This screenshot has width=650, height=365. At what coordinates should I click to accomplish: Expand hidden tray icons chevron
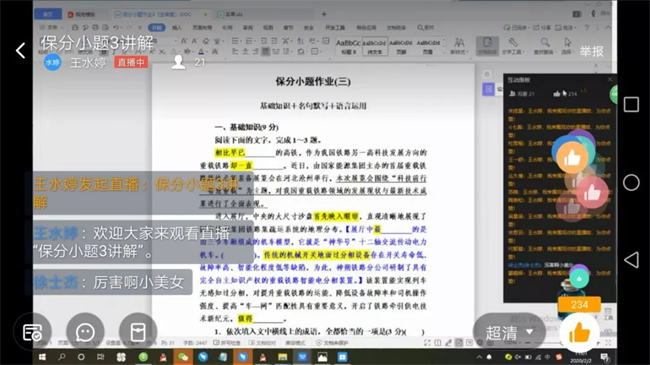[x=479, y=357]
